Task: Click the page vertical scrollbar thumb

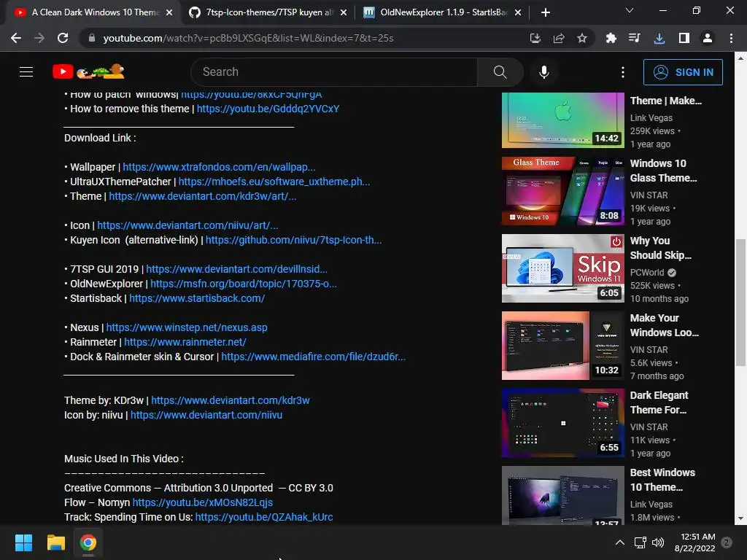Action: tap(740, 303)
